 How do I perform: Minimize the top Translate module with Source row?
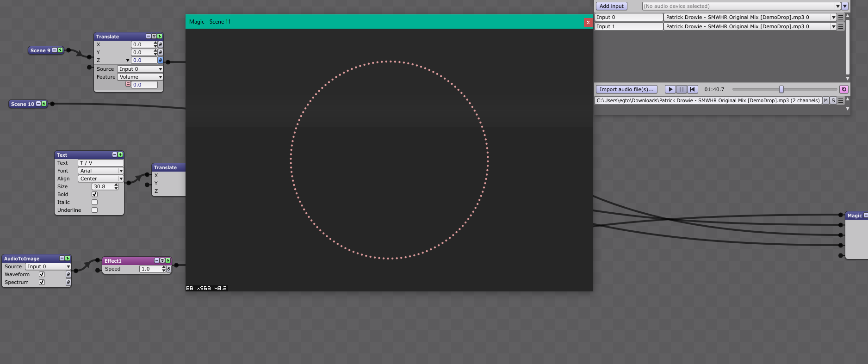pos(149,36)
